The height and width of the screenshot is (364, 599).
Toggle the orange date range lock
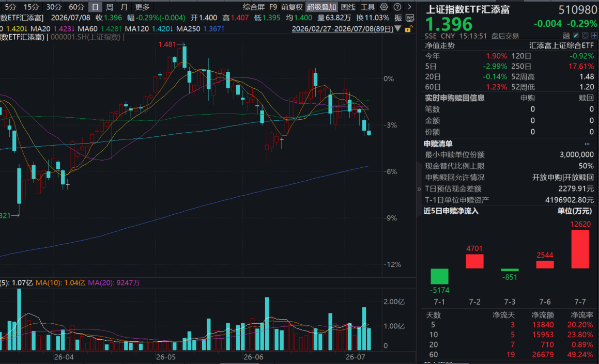pos(408,29)
